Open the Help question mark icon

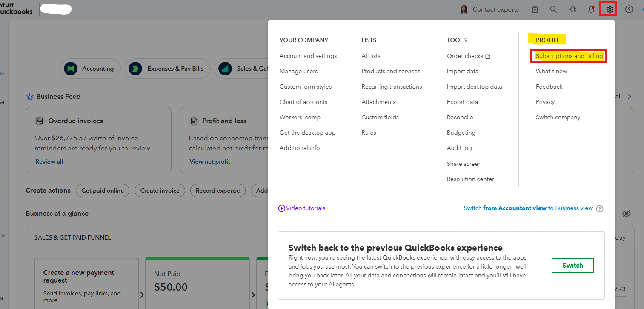click(x=629, y=9)
